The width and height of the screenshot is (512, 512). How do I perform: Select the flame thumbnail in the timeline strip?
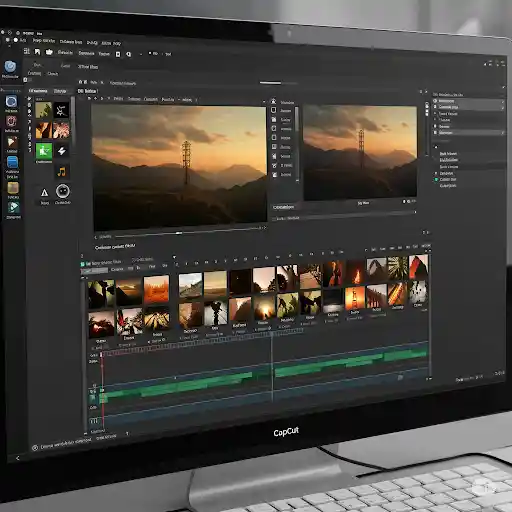pos(355,272)
